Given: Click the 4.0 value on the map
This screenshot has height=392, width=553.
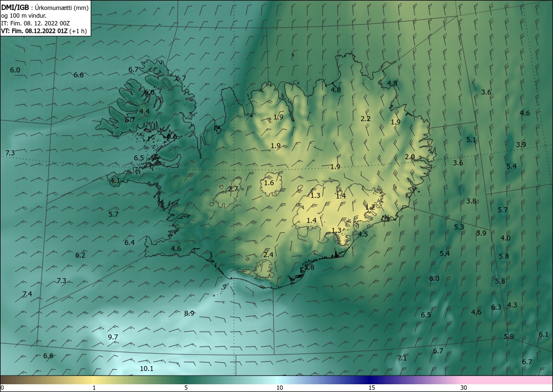Looking at the screenshot, I should pos(505,238).
